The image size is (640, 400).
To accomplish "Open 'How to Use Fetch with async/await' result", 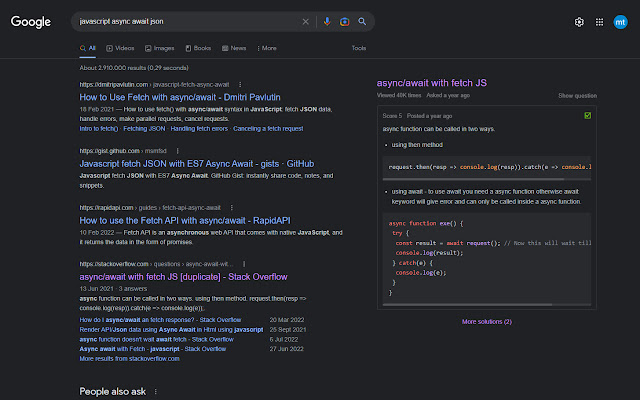I will tap(180, 97).
